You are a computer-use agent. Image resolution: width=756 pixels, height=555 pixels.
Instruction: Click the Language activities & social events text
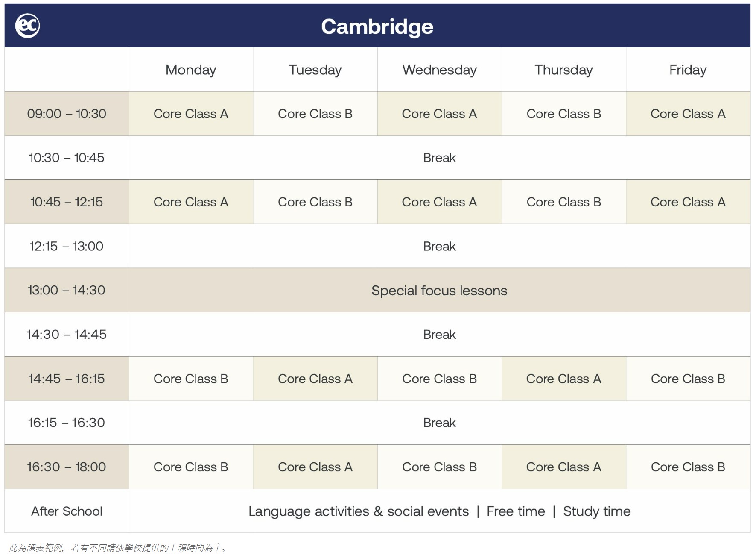point(359,511)
